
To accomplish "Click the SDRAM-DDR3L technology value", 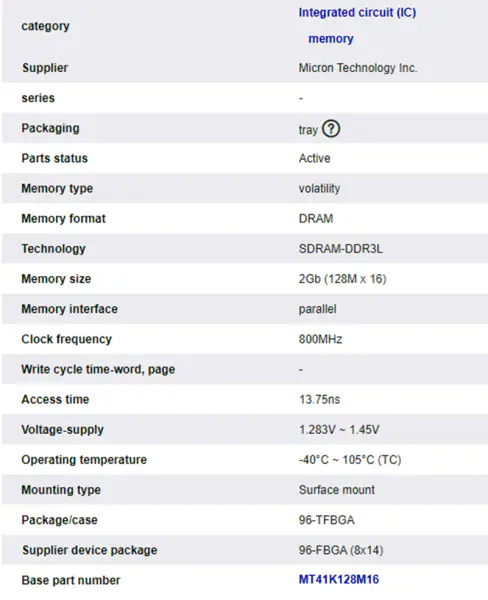I will (x=341, y=249).
